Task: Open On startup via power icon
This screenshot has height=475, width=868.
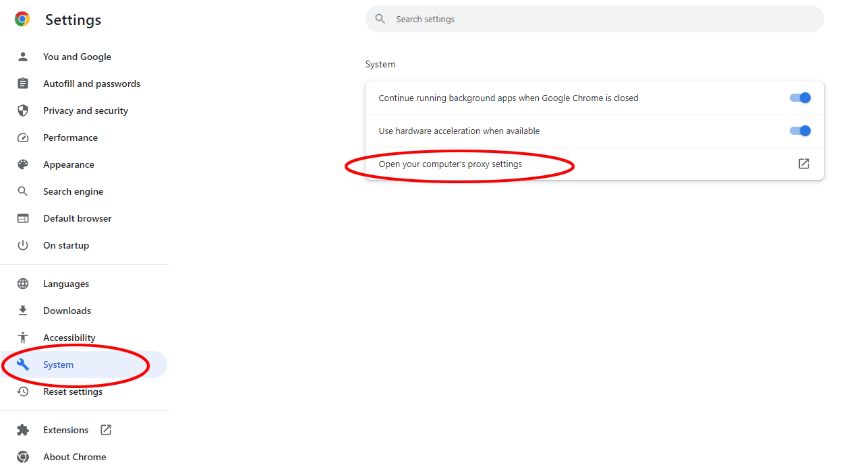Action: click(x=22, y=245)
